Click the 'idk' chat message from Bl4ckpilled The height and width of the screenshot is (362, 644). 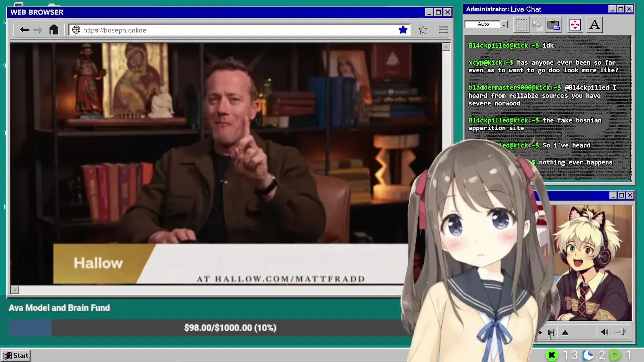click(511, 45)
